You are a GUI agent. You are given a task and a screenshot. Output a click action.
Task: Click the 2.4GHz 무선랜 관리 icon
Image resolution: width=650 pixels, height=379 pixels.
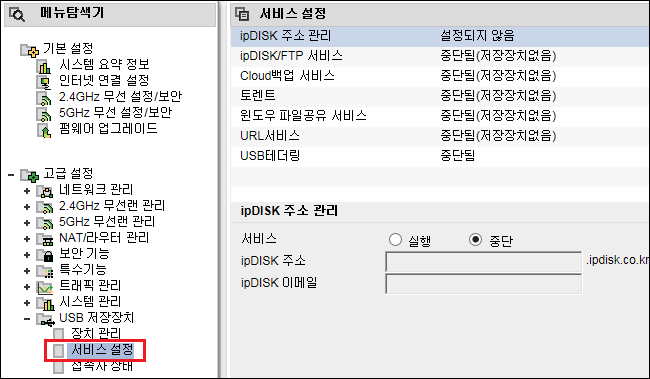(45, 207)
